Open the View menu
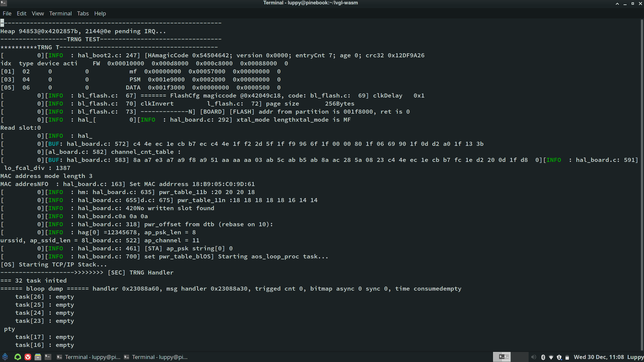This screenshot has width=644, height=362. [38, 13]
